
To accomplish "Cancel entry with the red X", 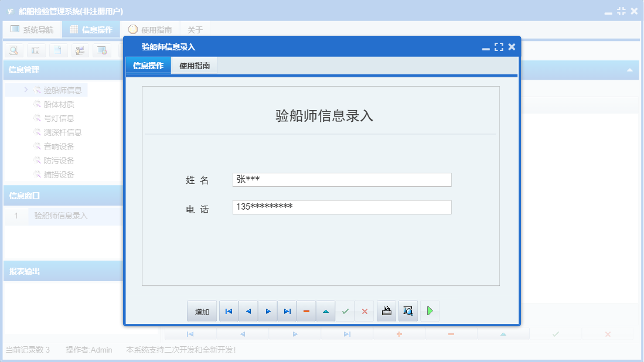I will (364, 311).
